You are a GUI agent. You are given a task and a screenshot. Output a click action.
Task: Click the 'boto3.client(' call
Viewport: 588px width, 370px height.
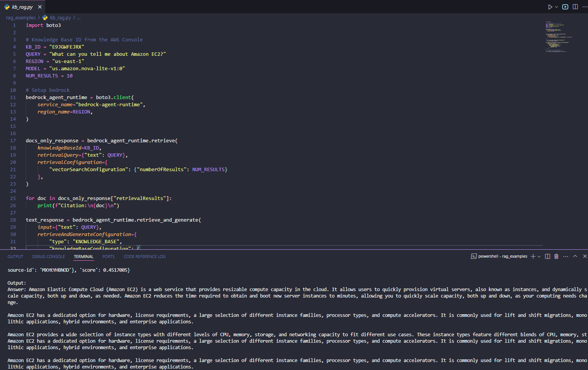[x=115, y=97]
